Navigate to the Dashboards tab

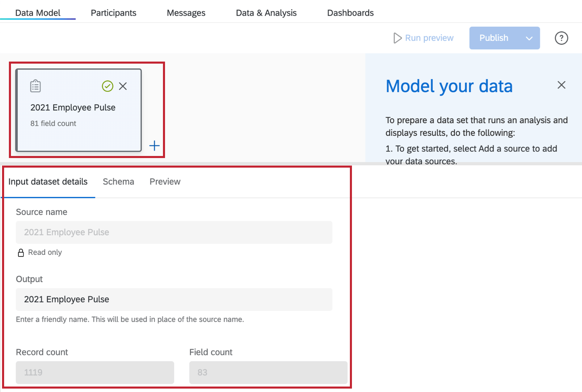click(351, 13)
